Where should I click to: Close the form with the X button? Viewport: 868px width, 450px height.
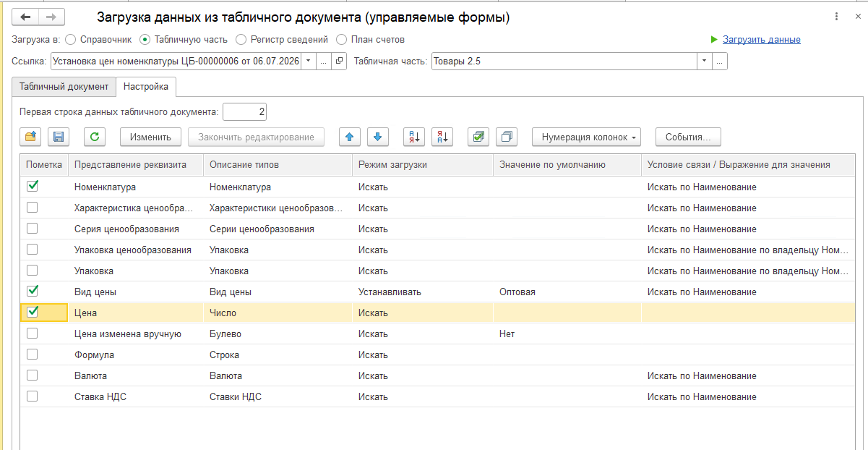pos(856,17)
